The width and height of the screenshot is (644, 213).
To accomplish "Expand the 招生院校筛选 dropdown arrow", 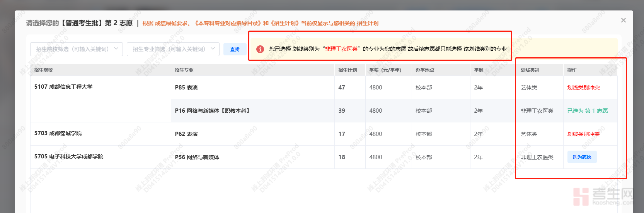I will pos(116,49).
